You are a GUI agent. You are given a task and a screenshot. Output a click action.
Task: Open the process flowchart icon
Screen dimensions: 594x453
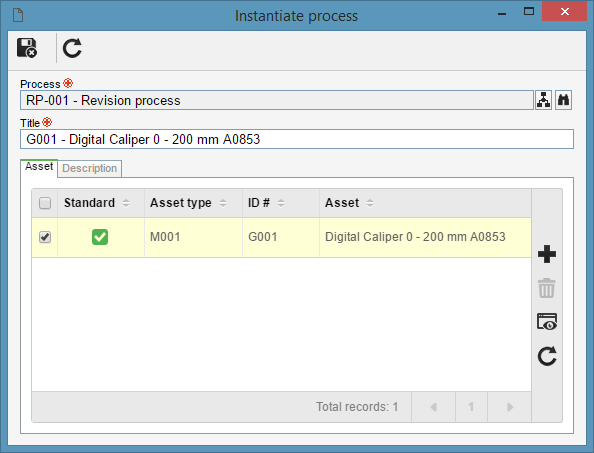coord(544,100)
